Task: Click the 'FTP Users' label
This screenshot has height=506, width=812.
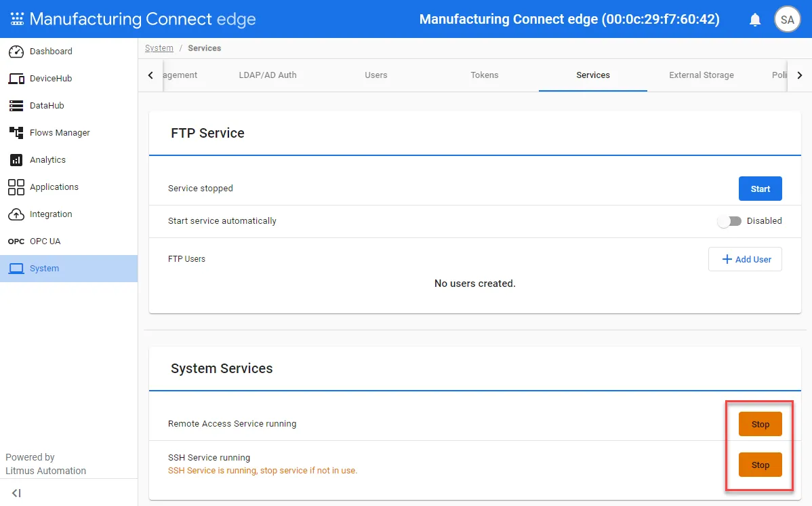Action: [186, 258]
